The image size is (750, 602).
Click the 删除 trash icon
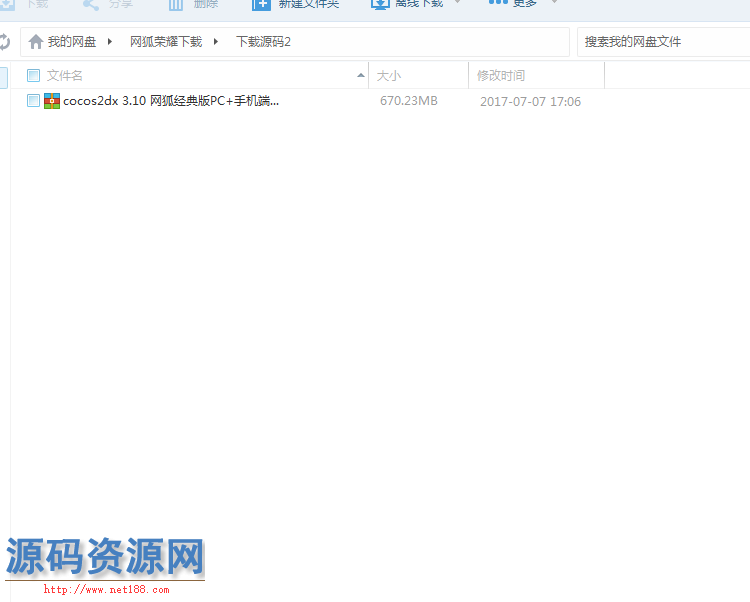click(x=176, y=4)
